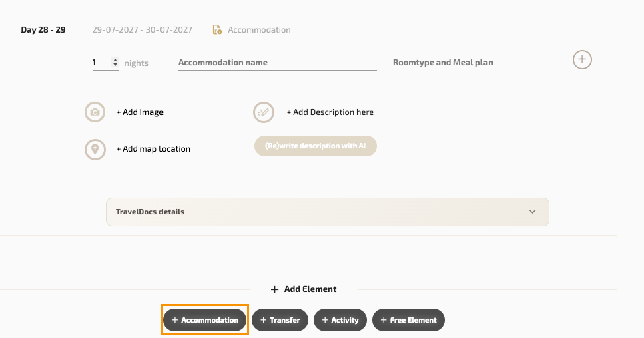
Task: Click the accommodation document icon beside the dates
Action: pyautogui.click(x=217, y=30)
